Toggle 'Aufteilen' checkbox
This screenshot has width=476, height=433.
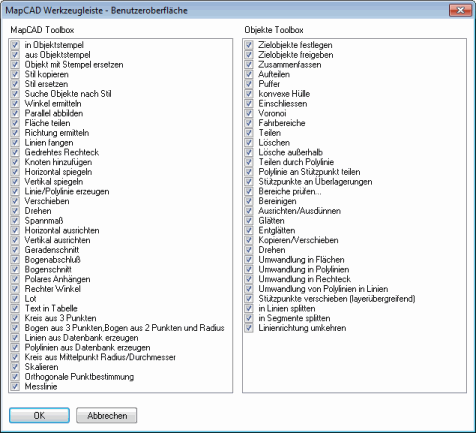click(x=249, y=74)
